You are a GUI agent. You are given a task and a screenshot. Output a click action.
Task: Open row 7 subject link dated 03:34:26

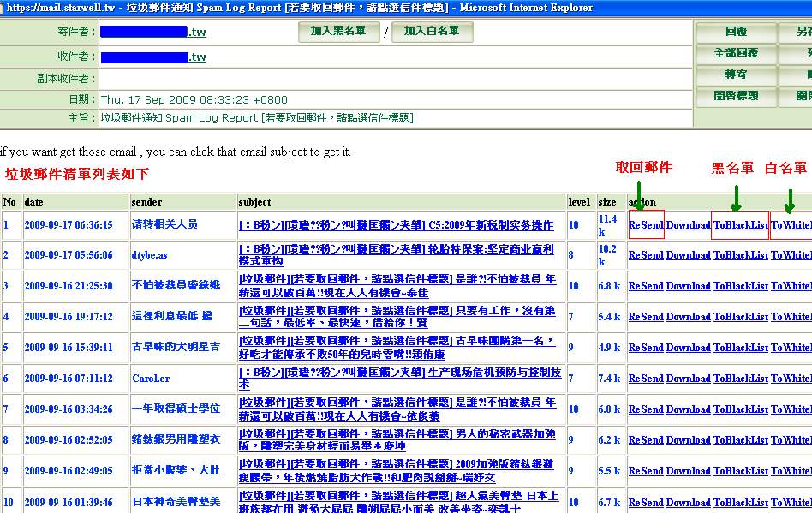[x=397, y=409]
